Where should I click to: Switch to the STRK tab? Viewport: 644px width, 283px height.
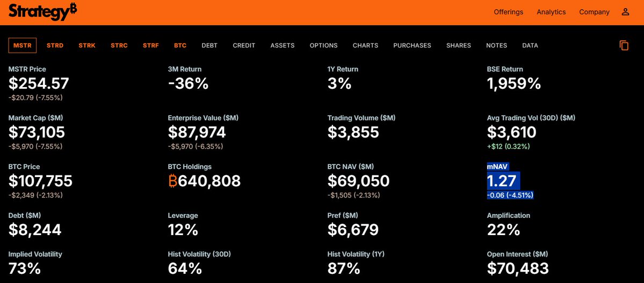87,46
